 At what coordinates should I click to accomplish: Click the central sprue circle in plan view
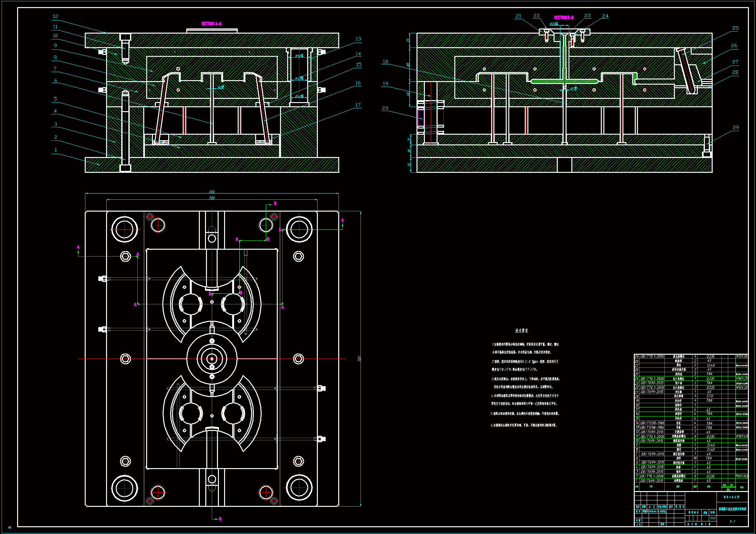click(212, 359)
